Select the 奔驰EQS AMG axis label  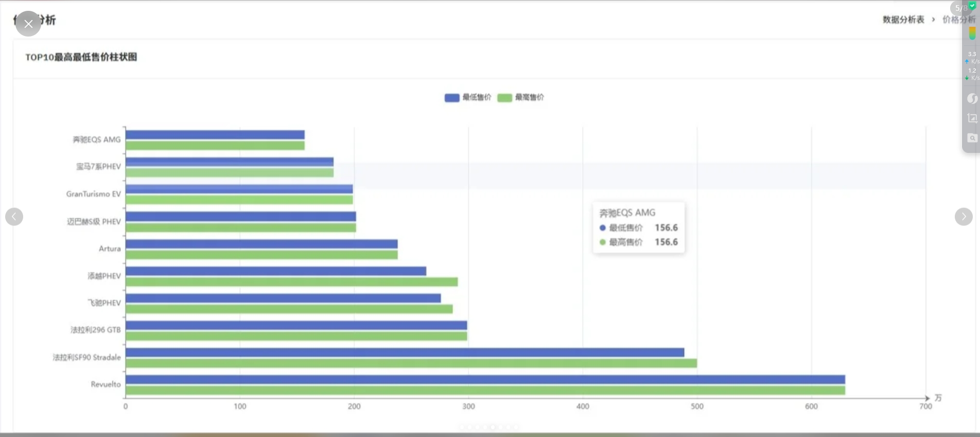tap(97, 139)
